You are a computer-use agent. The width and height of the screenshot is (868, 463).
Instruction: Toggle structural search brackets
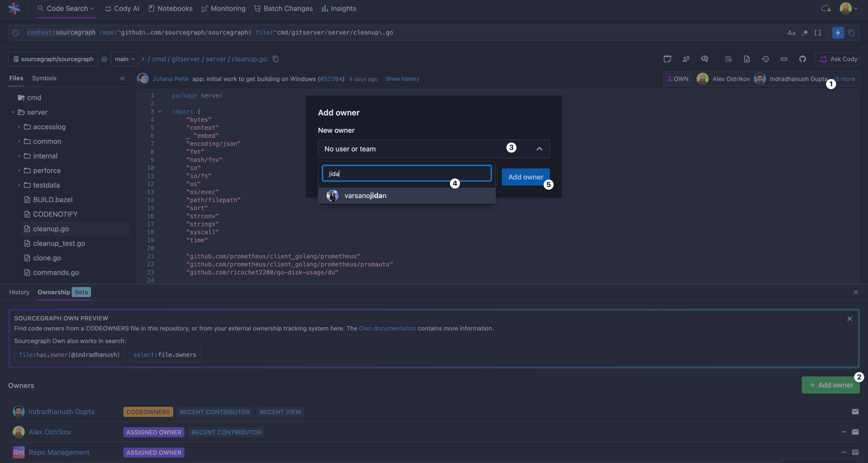click(818, 33)
